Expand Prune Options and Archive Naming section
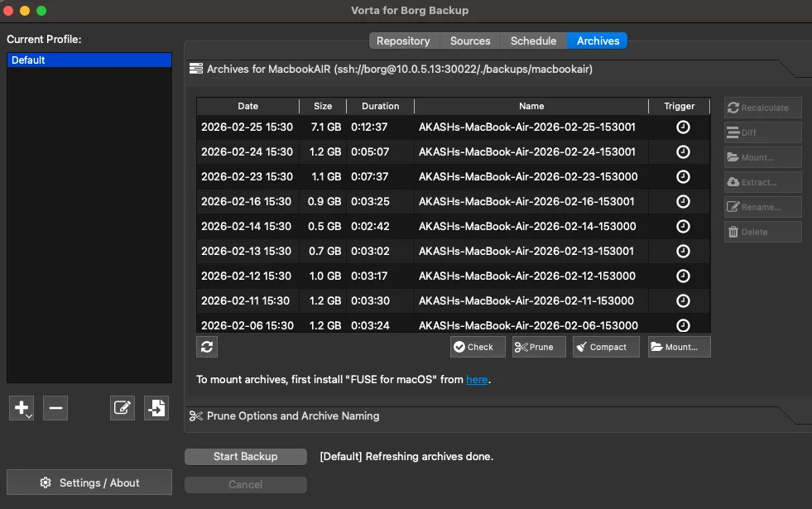Screen dimensions: 812x509 point(292,415)
